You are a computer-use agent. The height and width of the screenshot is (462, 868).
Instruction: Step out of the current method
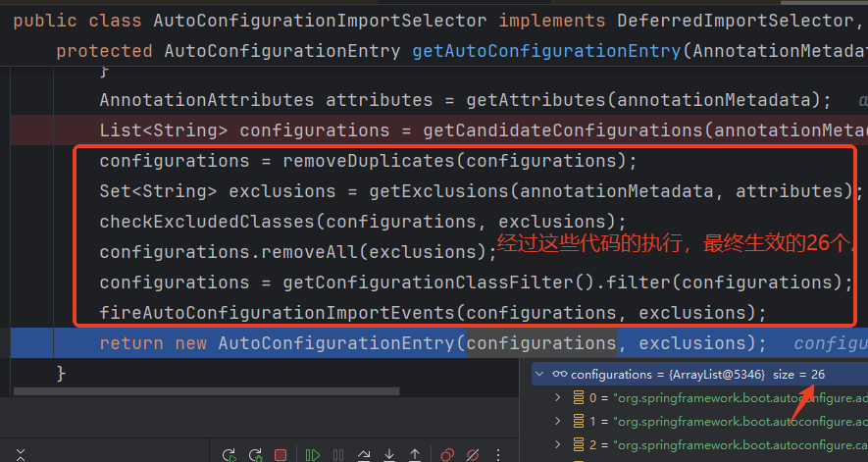pos(416,454)
